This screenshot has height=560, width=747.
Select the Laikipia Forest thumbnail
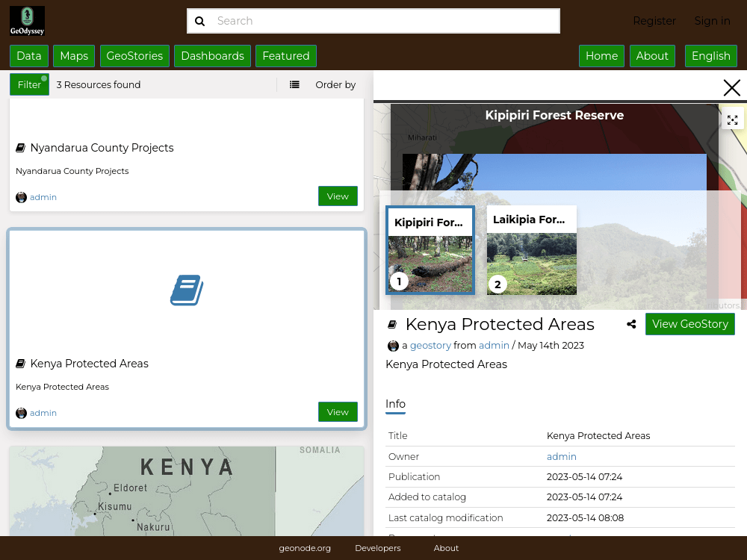pos(531,250)
